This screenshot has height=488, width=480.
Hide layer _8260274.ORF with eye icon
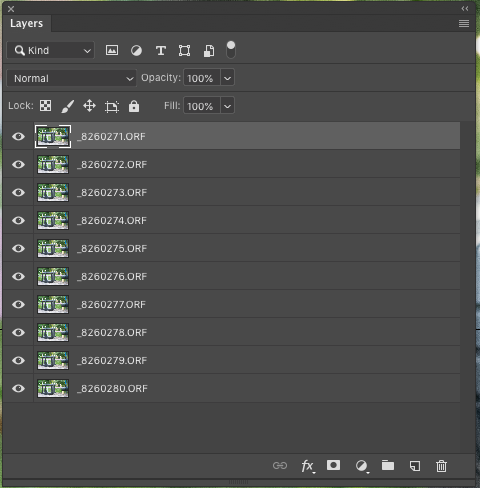18,220
